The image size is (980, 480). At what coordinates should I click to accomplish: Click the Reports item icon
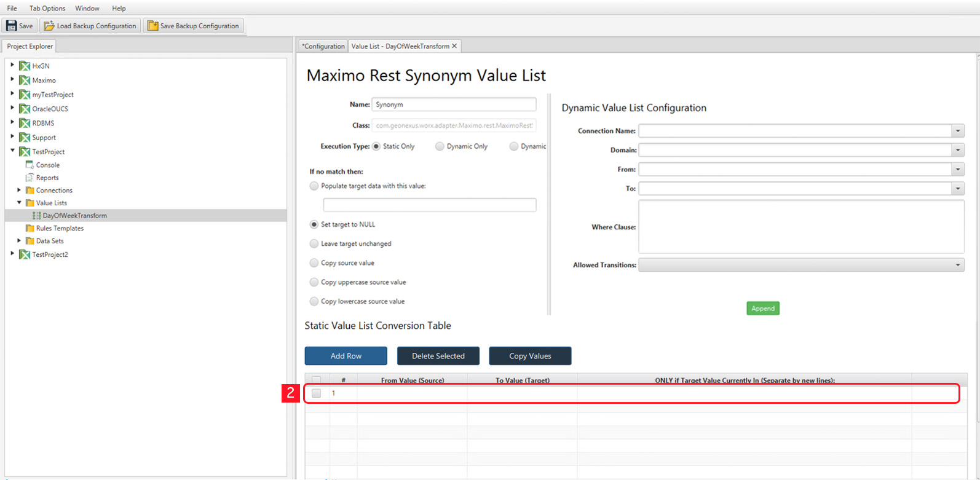click(30, 178)
